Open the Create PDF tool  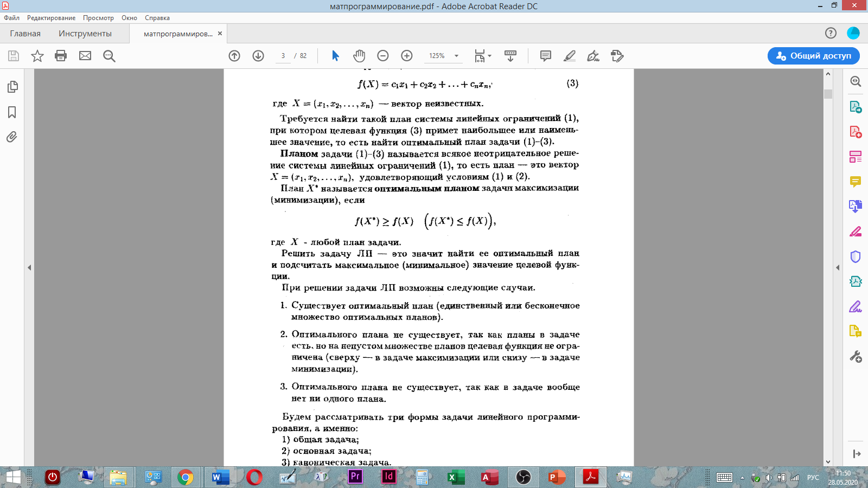click(856, 132)
